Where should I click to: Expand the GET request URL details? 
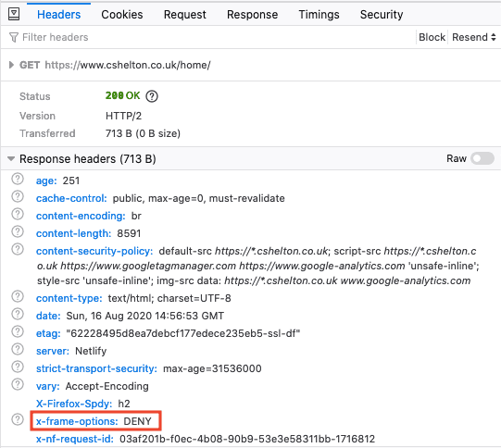pyautogui.click(x=11, y=65)
